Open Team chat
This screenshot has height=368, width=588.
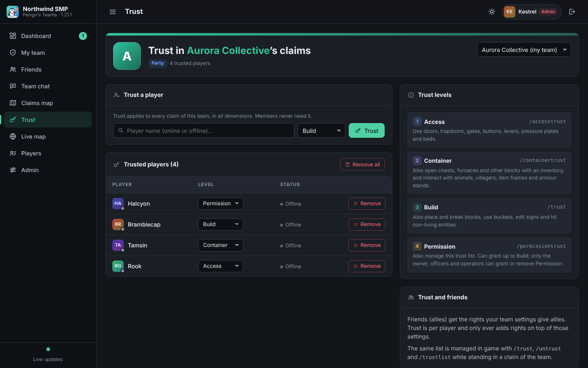click(48, 86)
